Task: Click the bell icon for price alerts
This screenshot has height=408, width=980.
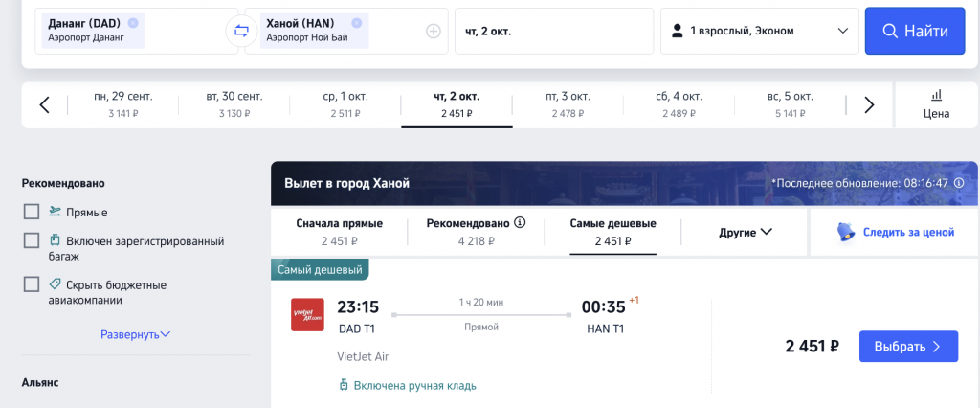Action: click(846, 232)
